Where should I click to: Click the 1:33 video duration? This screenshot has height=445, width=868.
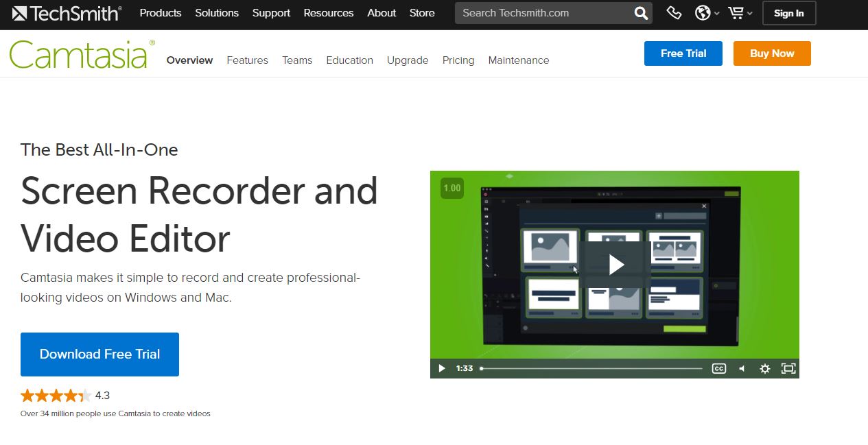[465, 369]
